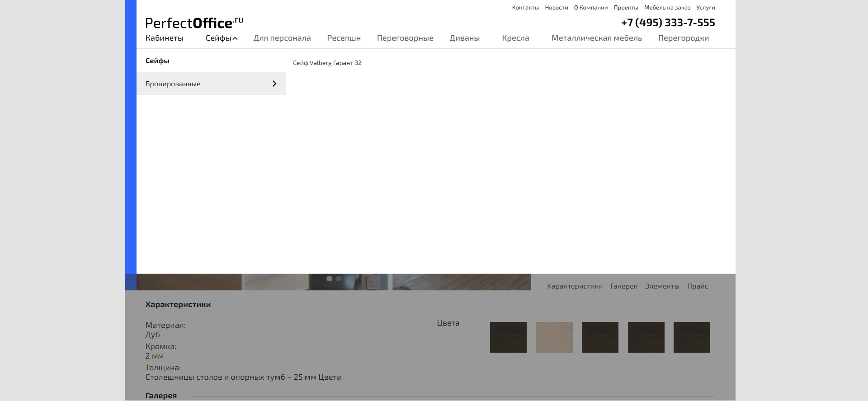868x401 pixels.
Task: Choose the first dark color swatch
Action: point(508,337)
